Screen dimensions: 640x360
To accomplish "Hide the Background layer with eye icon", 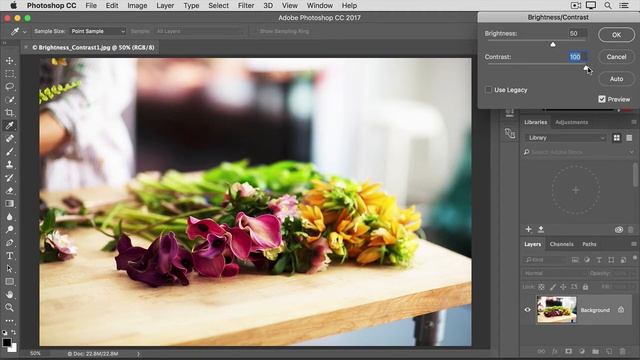I will (x=527, y=310).
